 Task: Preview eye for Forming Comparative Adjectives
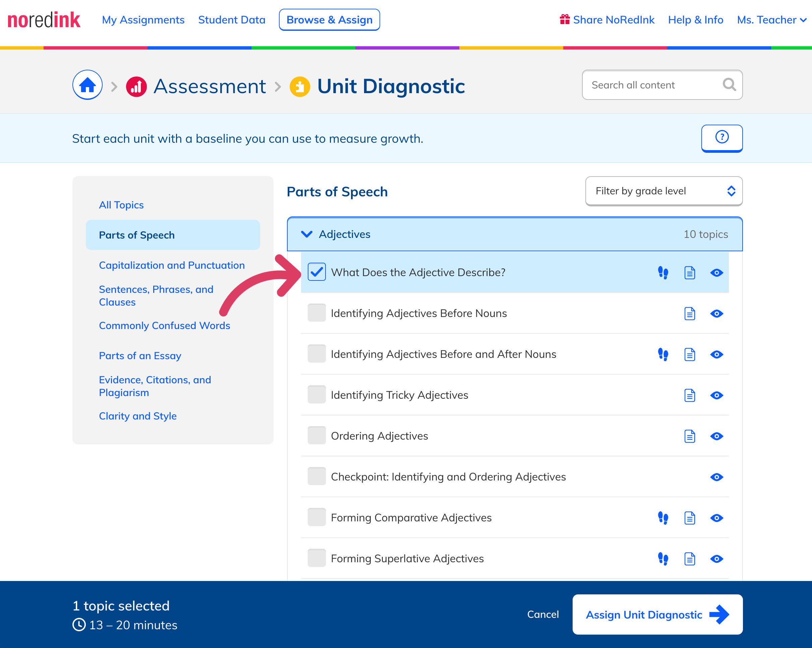click(716, 518)
